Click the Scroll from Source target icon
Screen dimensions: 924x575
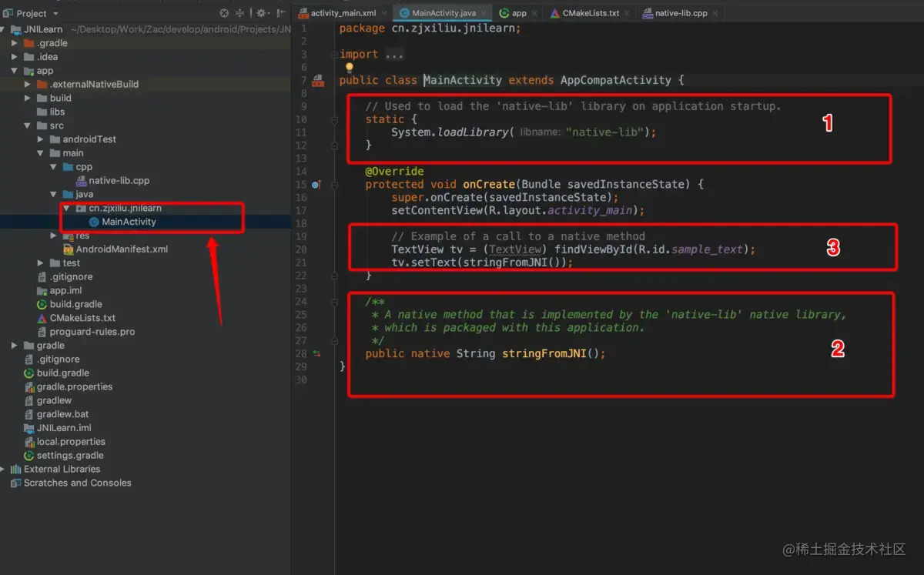[x=224, y=13]
